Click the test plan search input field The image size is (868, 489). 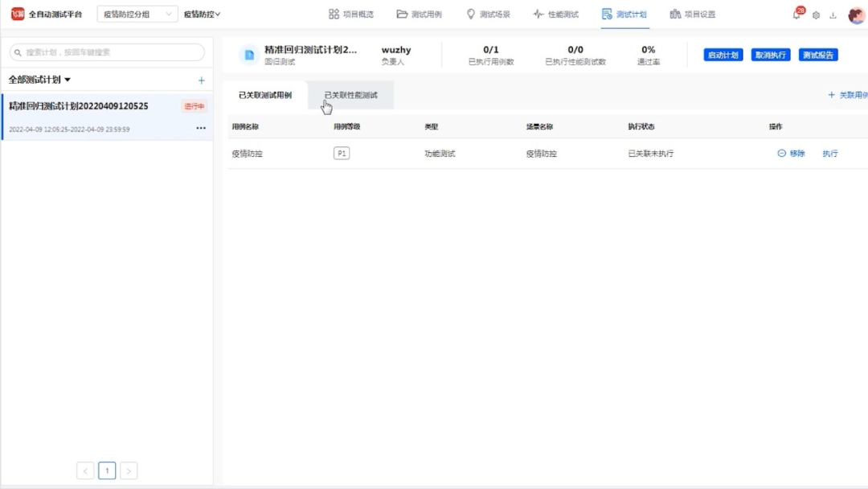(104, 52)
